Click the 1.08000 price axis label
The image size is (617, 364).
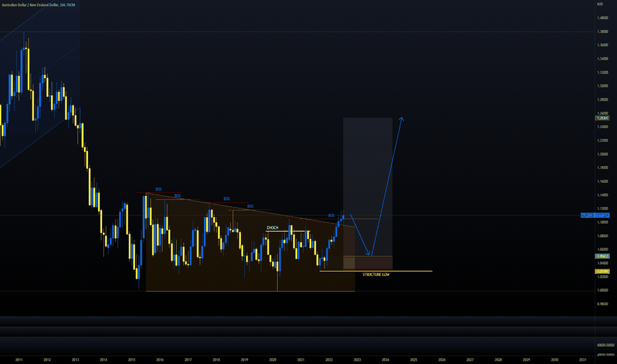coord(602,236)
